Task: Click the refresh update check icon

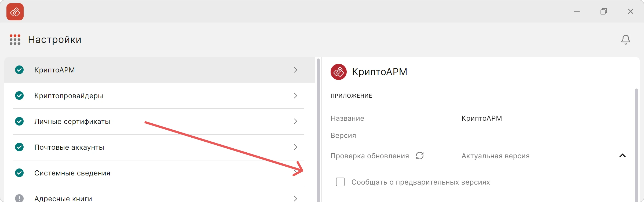Action: 420,156
